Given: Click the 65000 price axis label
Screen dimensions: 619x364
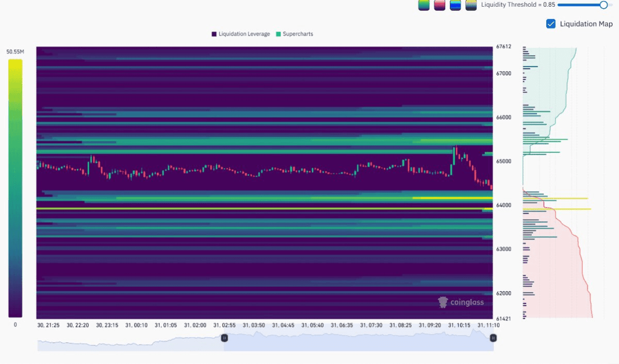Looking at the screenshot, I should point(504,161).
